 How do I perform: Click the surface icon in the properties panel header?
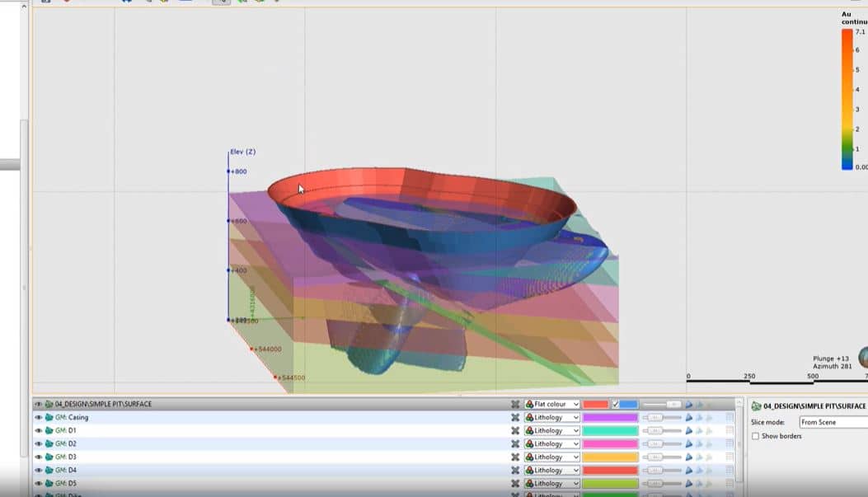pos(756,406)
